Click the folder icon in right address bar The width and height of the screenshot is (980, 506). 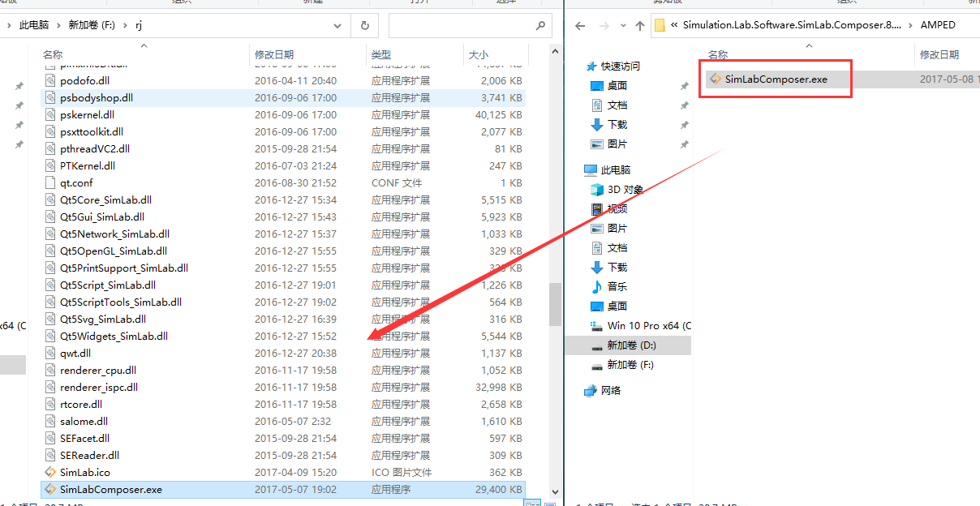click(x=660, y=25)
